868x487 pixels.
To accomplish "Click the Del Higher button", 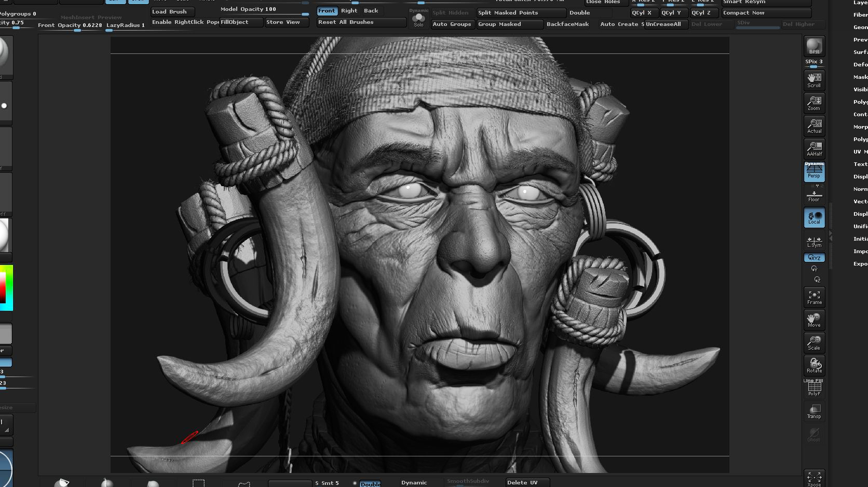I will click(x=803, y=24).
